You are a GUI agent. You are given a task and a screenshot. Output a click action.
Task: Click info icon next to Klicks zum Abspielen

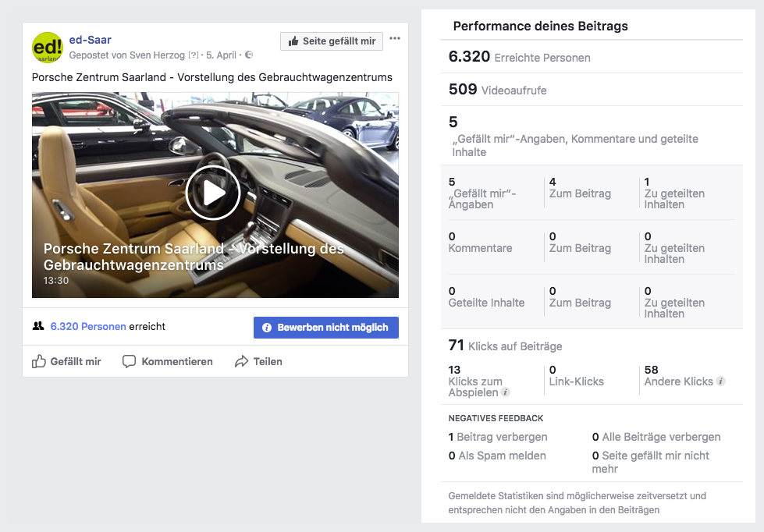505,392
